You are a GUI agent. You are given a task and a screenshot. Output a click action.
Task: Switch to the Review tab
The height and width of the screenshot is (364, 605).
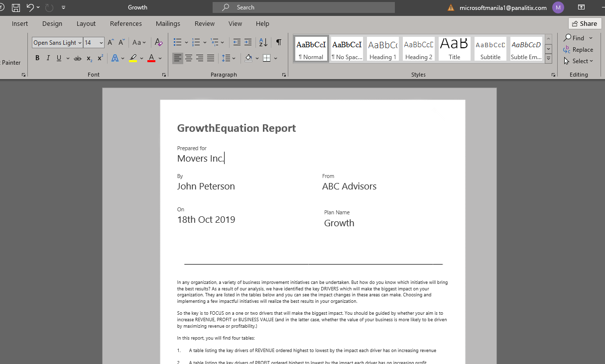(205, 23)
